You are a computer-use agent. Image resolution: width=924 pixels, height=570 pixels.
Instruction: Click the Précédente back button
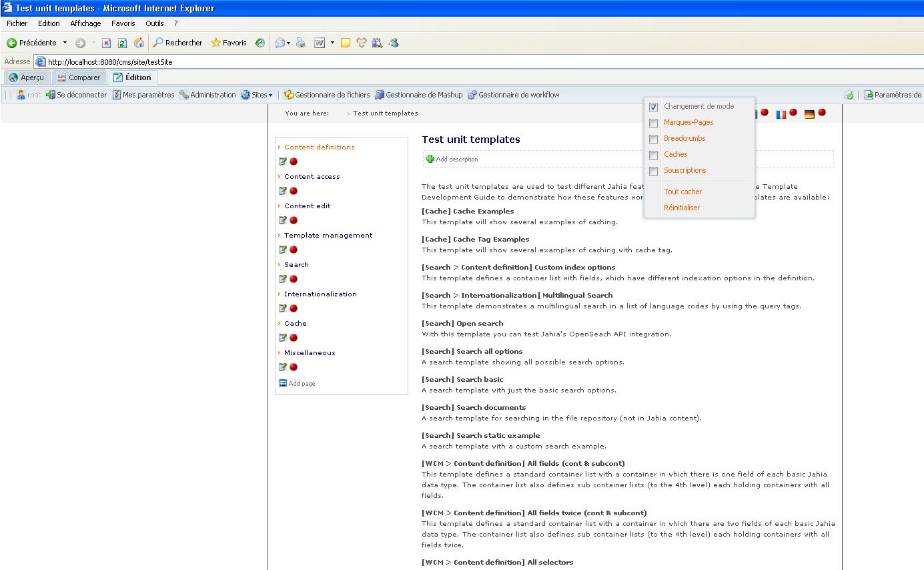pos(32,43)
